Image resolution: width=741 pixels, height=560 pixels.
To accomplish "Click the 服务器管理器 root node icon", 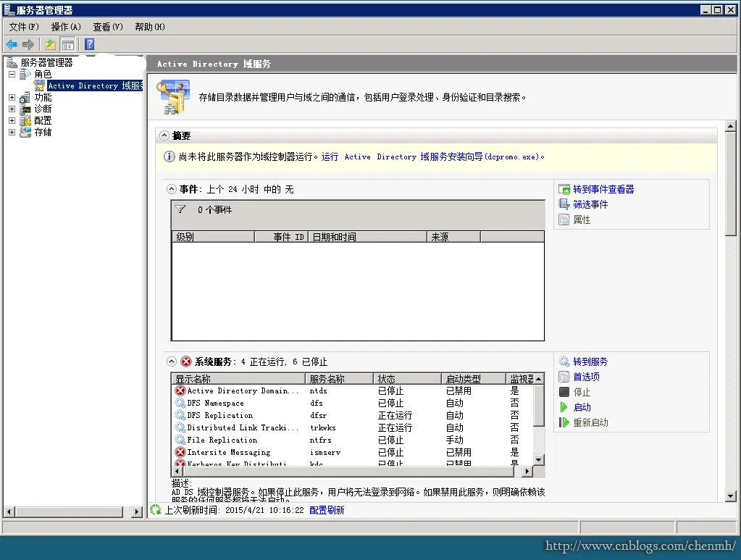I will [12, 62].
